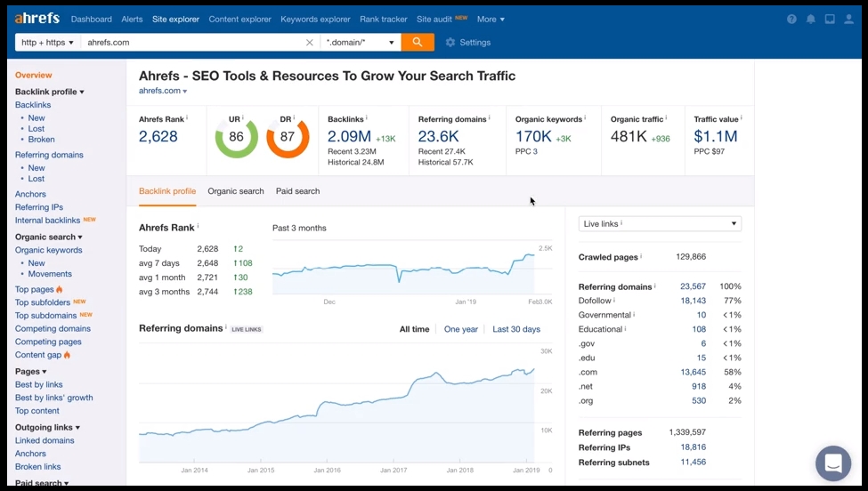Image resolution: width=868 pixels, height=491 pixels.
Task: Open Backlinks in the sidebar
Action: pos(33,105)
